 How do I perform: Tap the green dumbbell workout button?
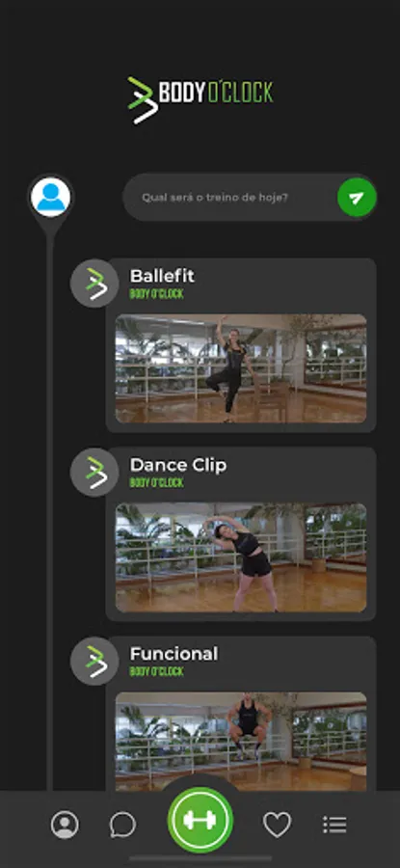200,820
